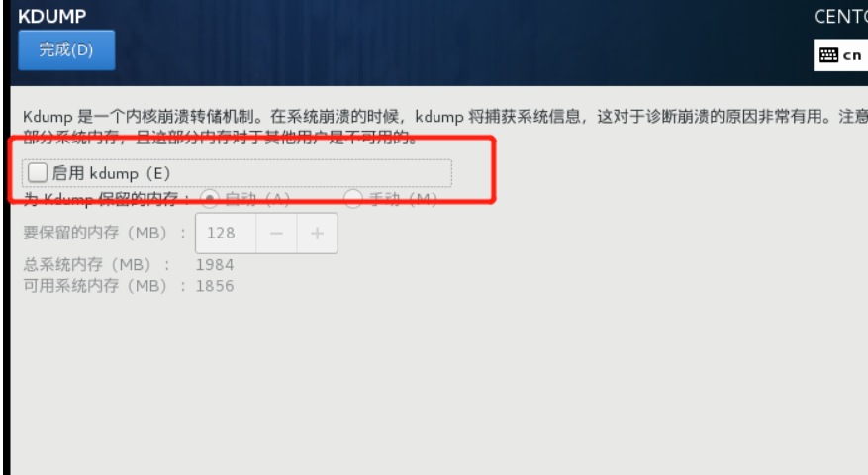Click the 128 reserved memory input field
The height and width of the screenshot is (475, 868).
[x=226, y=234]
